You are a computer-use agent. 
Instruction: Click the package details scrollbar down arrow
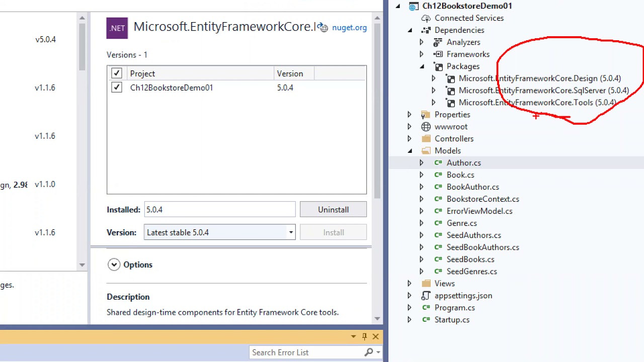click(377, 319)
